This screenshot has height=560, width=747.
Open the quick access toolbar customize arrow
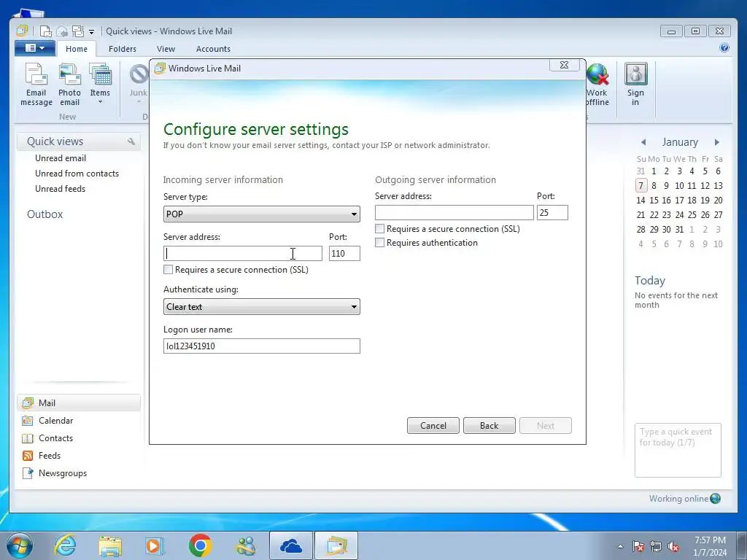91,32
